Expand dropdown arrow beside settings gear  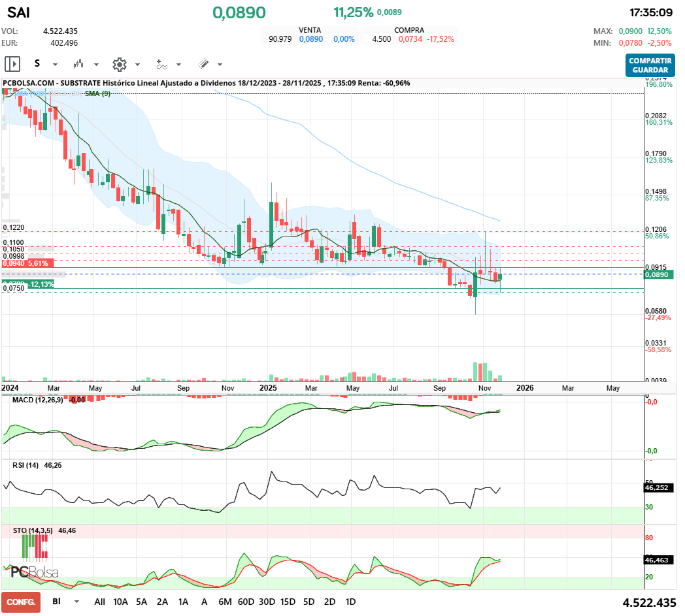(137, 65)
